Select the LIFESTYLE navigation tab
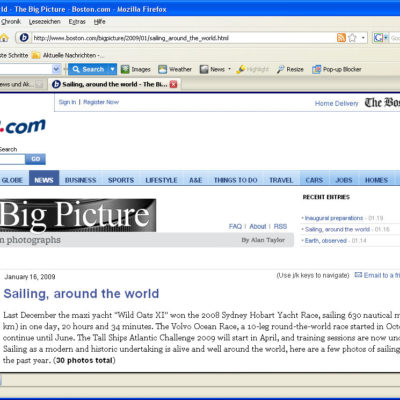 161,180
